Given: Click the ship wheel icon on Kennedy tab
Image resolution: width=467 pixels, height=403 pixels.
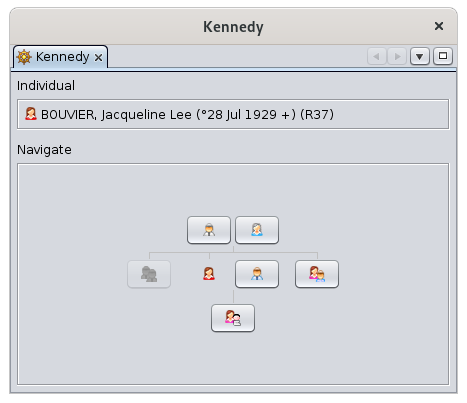Looking at the screenshot, I should [24, 57].
